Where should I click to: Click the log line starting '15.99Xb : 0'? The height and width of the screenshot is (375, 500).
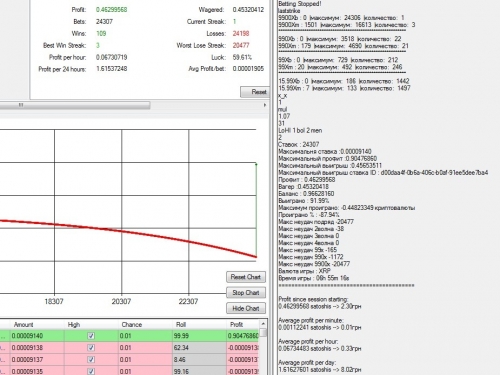point(344,81)
